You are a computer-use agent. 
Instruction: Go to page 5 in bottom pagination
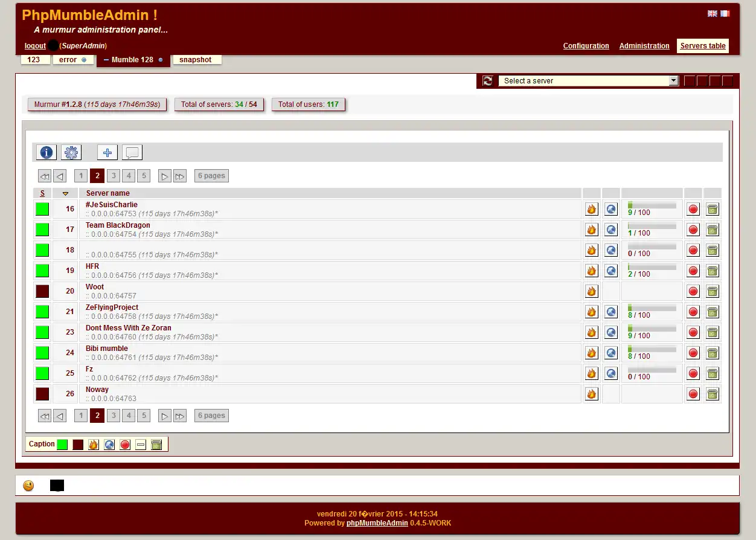coord(143,416)
